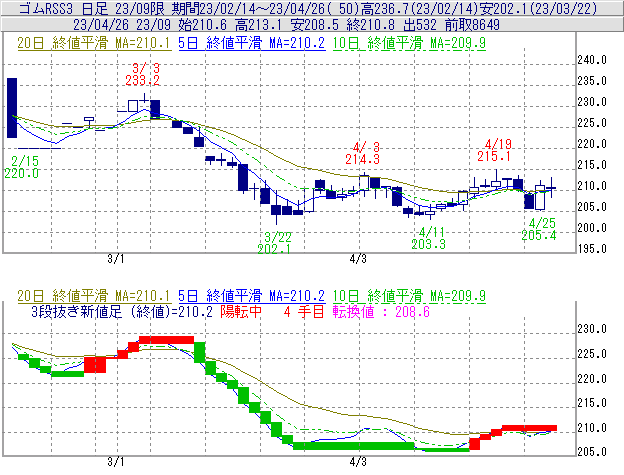
Task: Click the 4/3 date label under the upper chart
Action: point(358,259)
